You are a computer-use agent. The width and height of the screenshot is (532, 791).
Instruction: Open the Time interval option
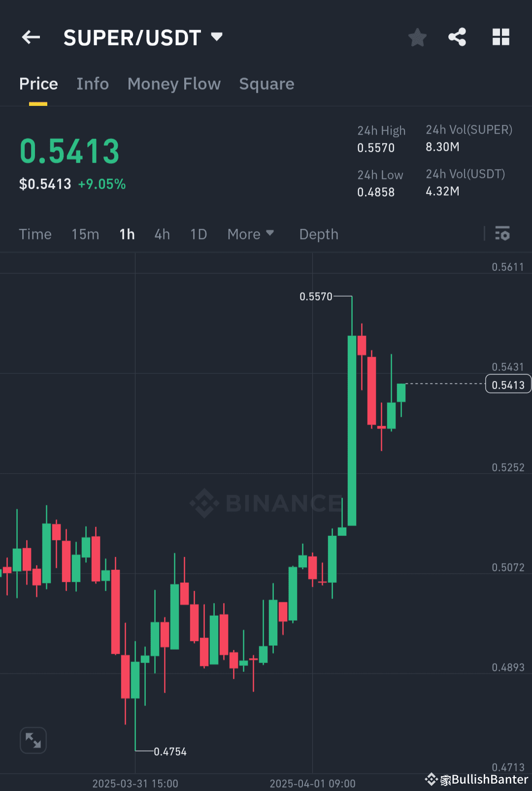(35, 234)
